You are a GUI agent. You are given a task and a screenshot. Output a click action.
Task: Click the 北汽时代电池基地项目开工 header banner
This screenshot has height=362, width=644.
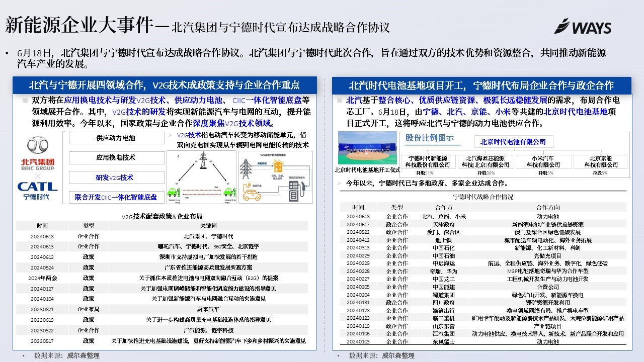481,84
